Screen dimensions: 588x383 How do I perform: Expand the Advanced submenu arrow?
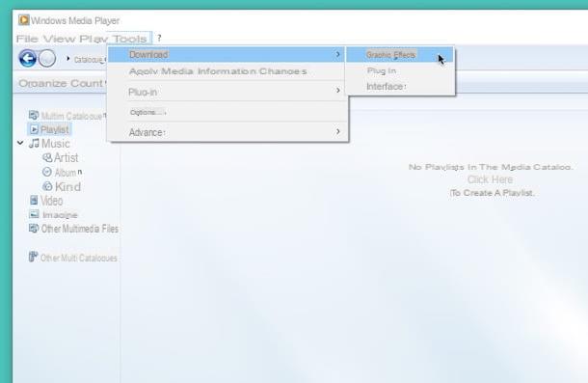tap(338, 131)
